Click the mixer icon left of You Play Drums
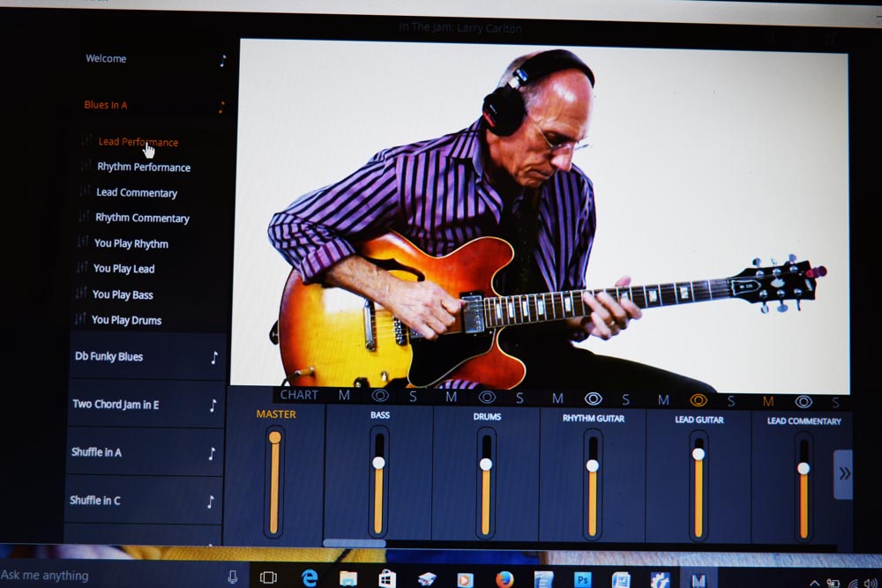Screen dimensions: 882x588 click(x=80, y=318)
